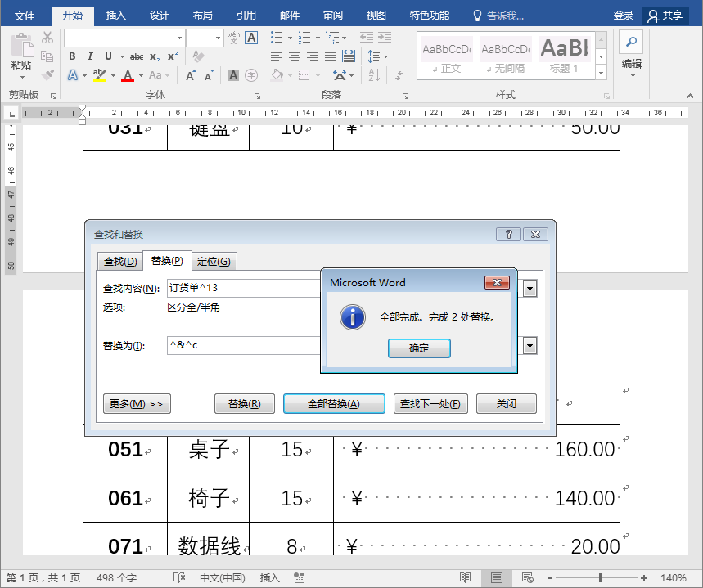Switch to the 插入 ribbon tab
This screenshot has width=703, height=588.
point(115,15)
